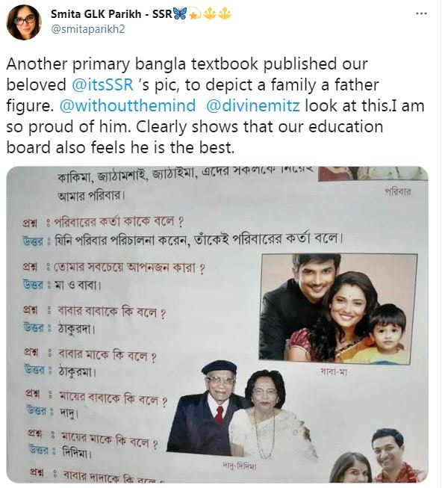The height and width of the screenshot is (488, 448).
Task: Open the attached textbook page image
Action: (217, 324)
